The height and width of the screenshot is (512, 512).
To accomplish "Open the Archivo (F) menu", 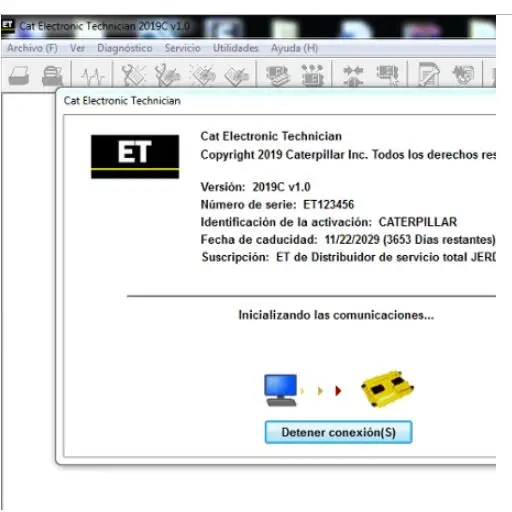I will [32, 48].
